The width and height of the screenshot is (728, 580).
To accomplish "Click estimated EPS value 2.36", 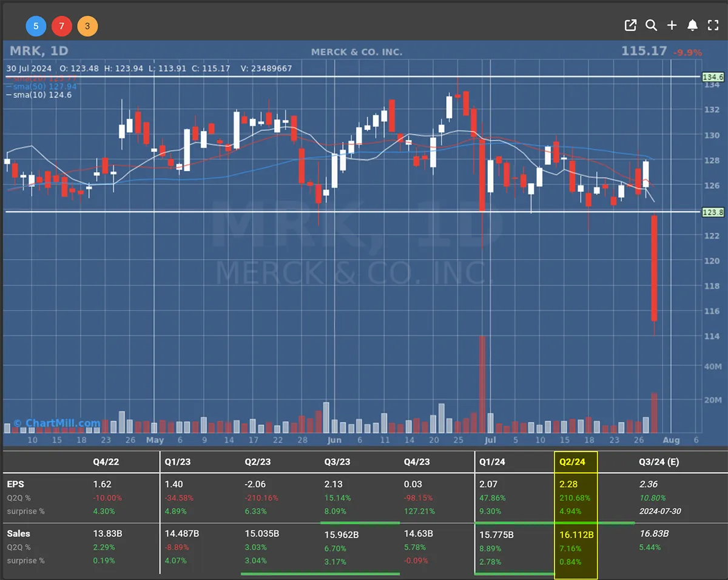I will [x=649, y=485].
